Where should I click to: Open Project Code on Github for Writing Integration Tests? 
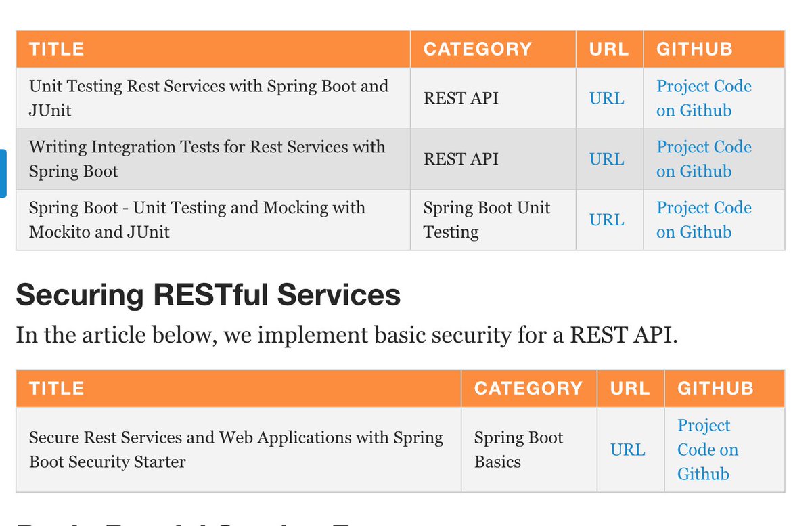click(x=704, y=159)
